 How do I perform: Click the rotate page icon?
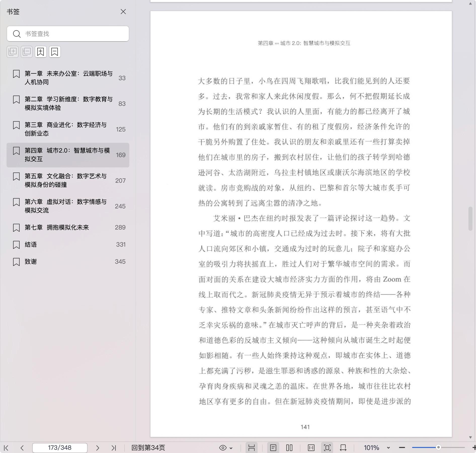(x=343, y=448)
